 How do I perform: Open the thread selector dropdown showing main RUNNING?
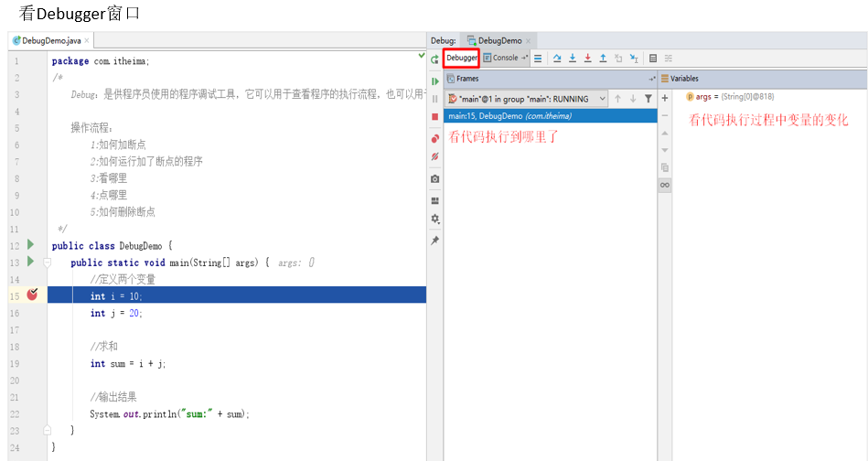(526, 99)
